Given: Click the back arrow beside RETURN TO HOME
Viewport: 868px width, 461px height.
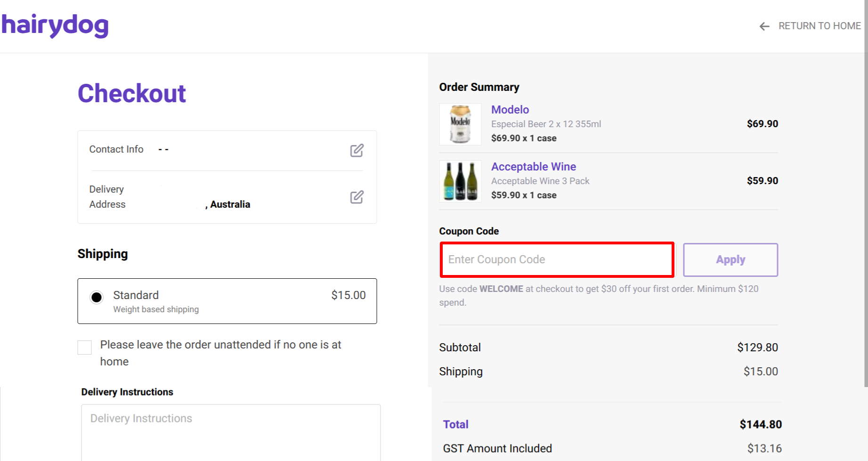Looking at the screenshot, I should tap(763, 26).
